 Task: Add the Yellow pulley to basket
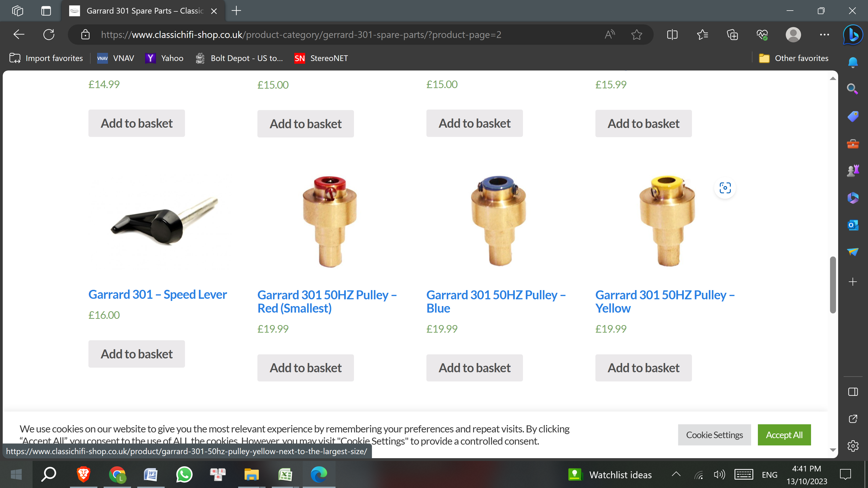pos(643,368)
